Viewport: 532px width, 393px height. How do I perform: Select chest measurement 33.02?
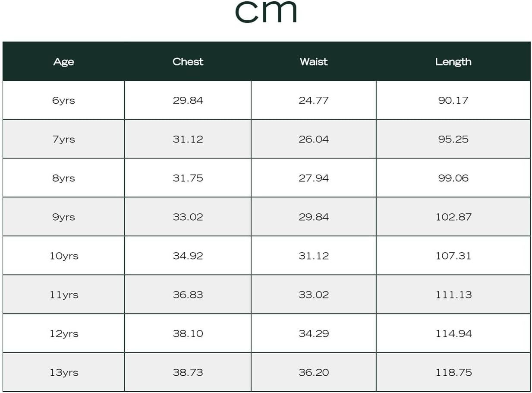coord(188,217)
